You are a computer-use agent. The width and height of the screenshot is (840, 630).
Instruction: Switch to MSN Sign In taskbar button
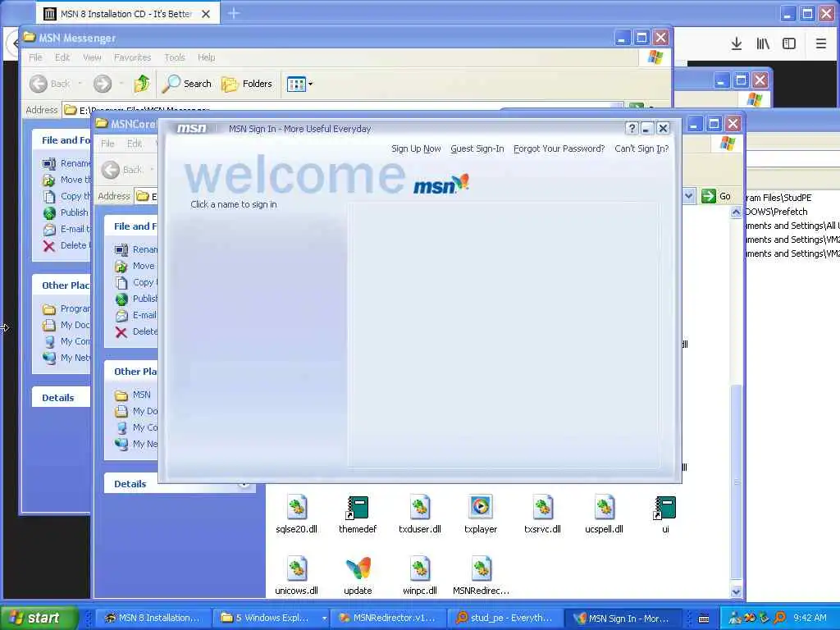(x=623, y=619)
